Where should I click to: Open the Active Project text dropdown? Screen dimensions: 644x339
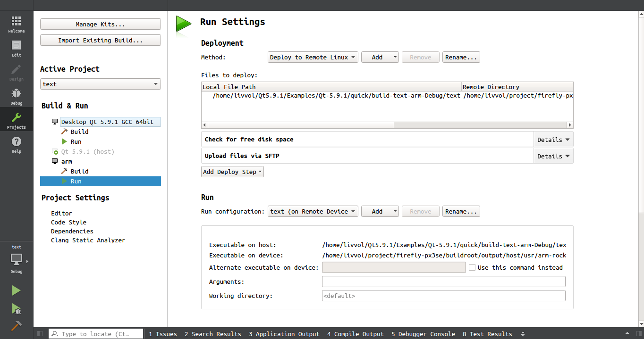[x=101, y=84]
